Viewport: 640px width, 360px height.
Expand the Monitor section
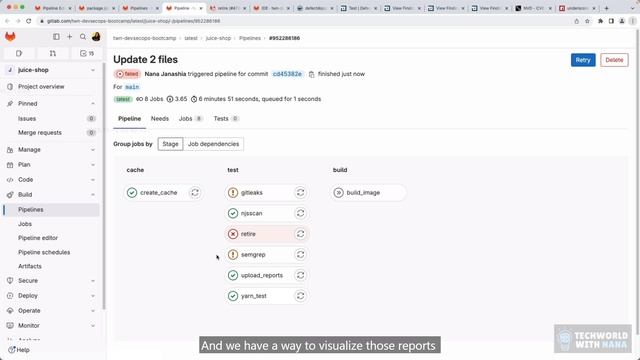click(x=93, y=326)
